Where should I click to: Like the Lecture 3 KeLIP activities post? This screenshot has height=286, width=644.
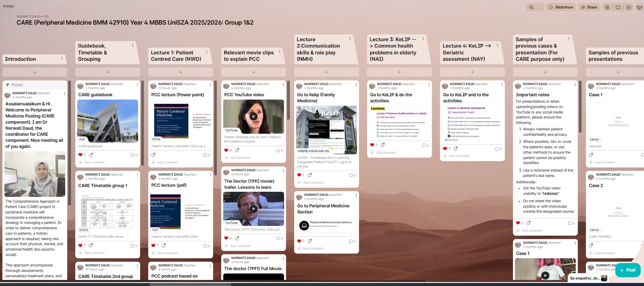(x=372, y=145)
